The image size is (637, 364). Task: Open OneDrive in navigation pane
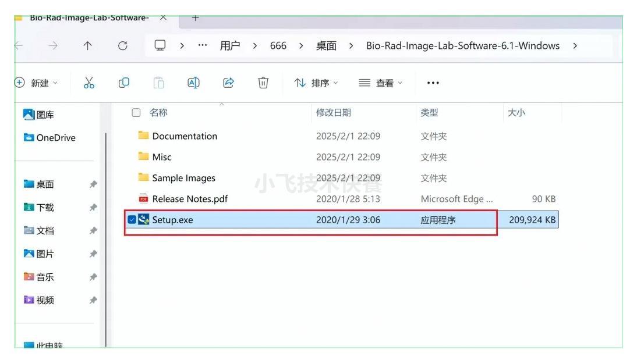[49, 138]
